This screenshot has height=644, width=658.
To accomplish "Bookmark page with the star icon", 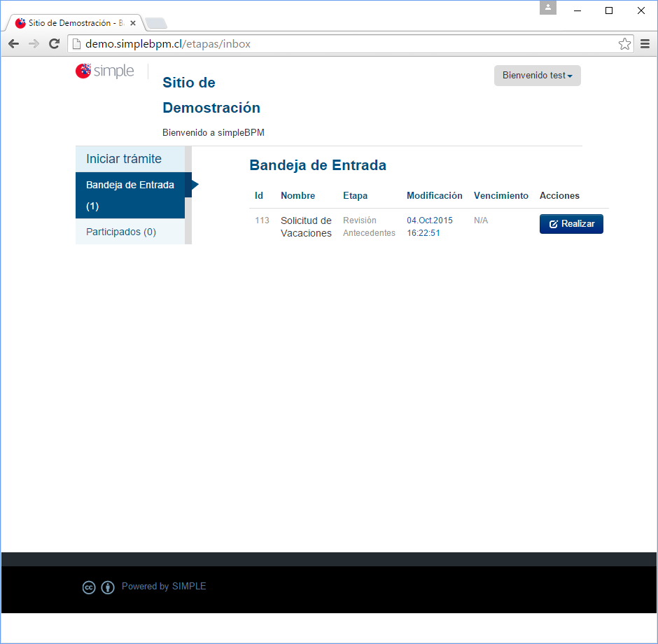I will pyautogui.click(x=624, y=43).
